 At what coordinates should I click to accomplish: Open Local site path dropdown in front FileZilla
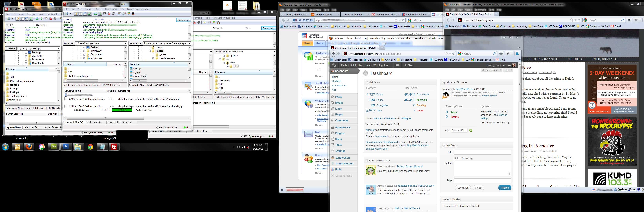click(x=126, y=43)
